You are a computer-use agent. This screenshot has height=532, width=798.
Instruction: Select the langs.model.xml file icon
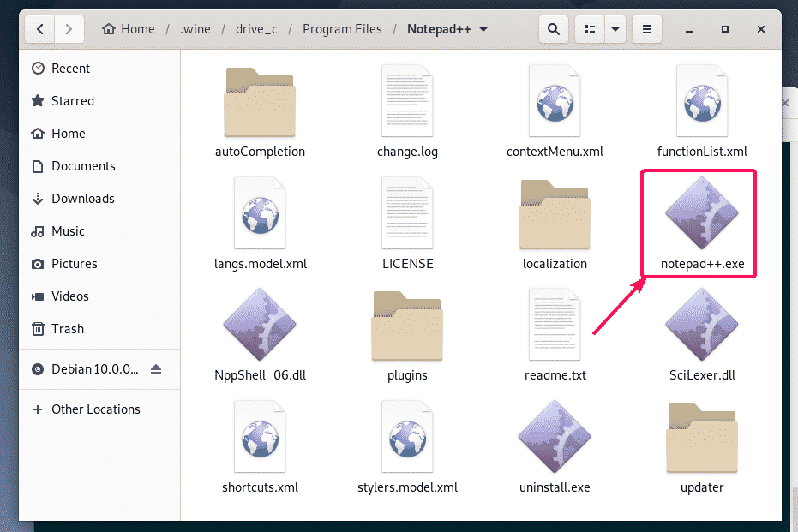pos(260,212)
